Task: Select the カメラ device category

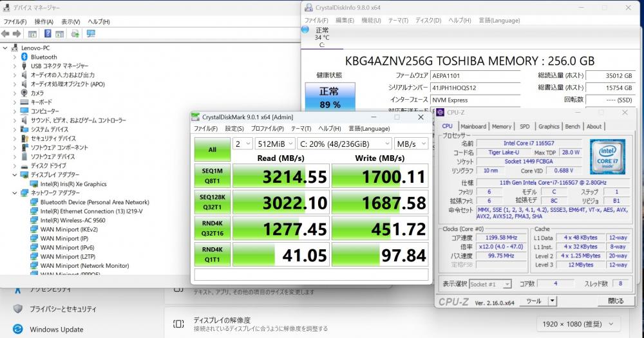Action: (37, 93)
